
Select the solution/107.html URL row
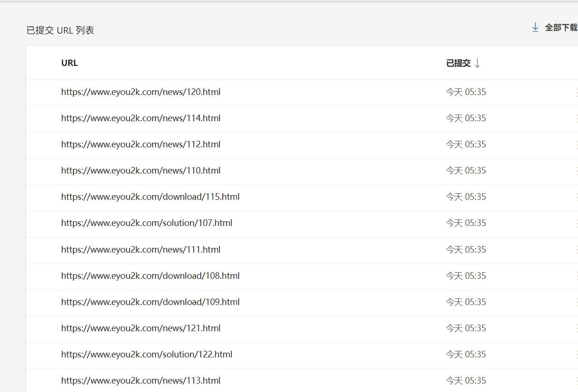302,224
